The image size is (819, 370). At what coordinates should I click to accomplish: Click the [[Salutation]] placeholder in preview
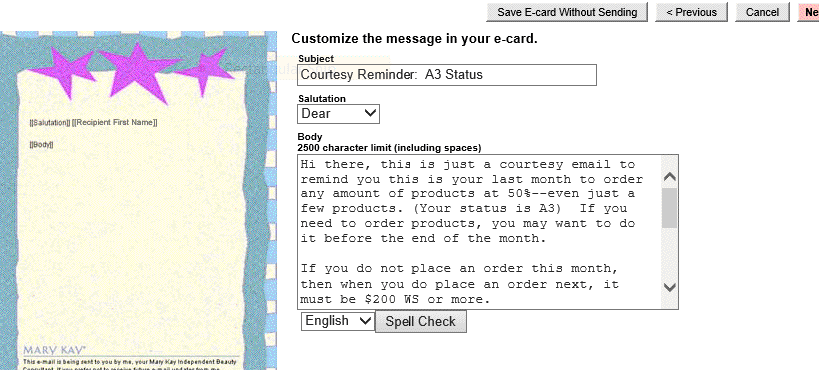[x=50, y=122]
